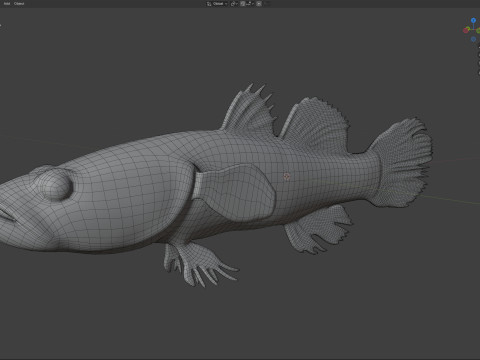The width and height of the screenshot is (480, 360).
Task: Open the pivot point selector
Action: (x=234, y=4)
